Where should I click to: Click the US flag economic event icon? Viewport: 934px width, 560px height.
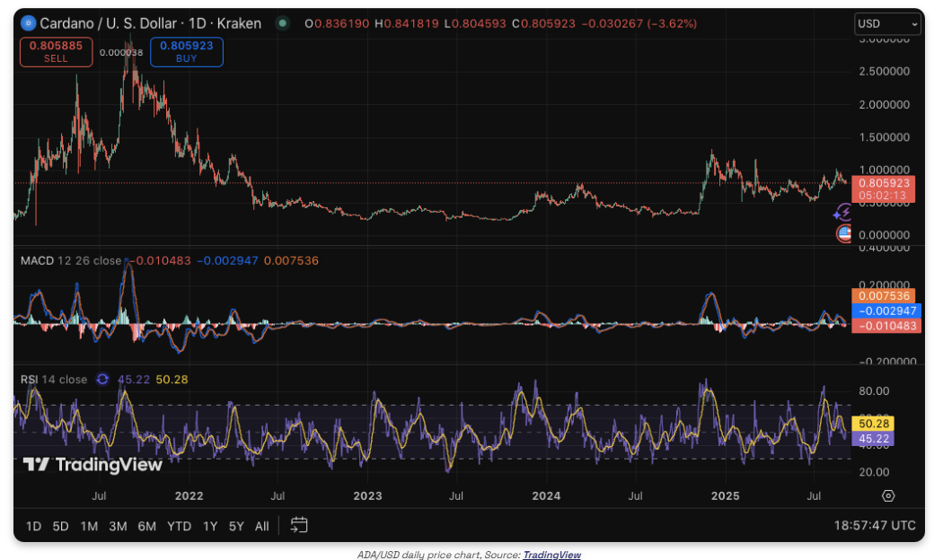click(x=843, y=233)
